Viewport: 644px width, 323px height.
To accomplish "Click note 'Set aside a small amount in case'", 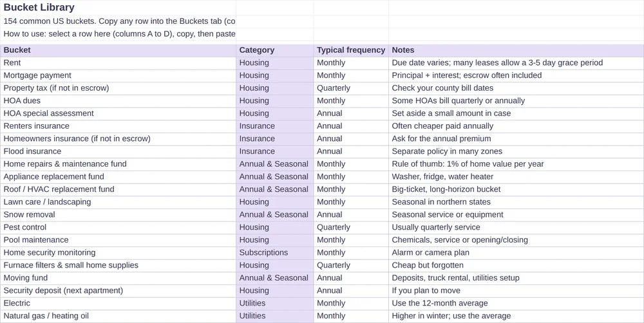I will point(516,114).
